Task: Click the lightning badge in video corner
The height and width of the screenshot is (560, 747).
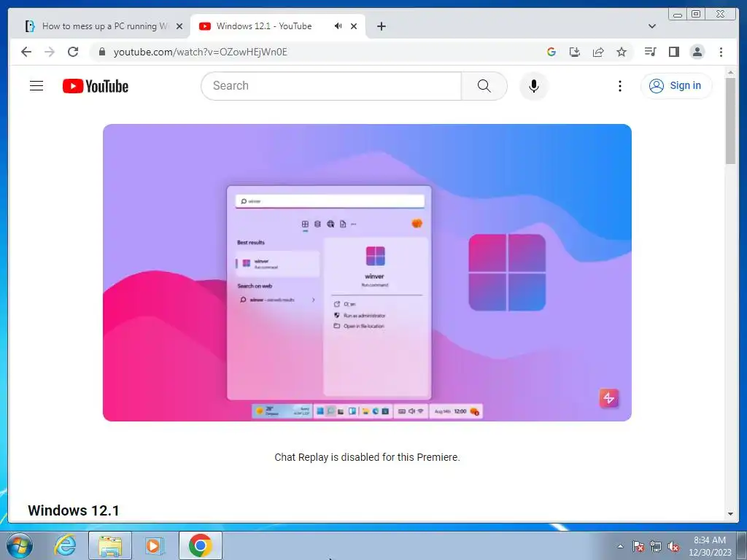Action: point(609,398)
